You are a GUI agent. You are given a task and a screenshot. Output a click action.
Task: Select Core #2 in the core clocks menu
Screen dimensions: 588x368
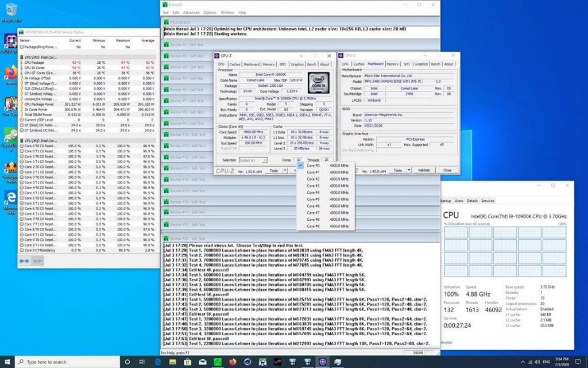(x=325, y=179)
